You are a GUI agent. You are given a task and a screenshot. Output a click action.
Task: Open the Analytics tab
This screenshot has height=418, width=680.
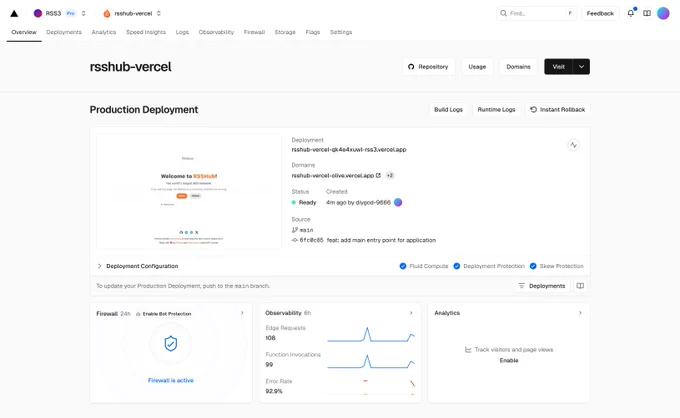tap(104, 32)
